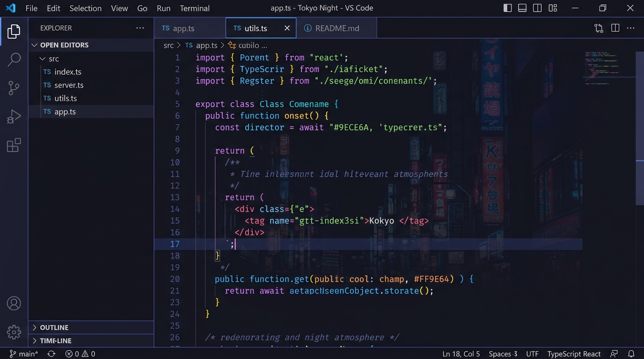Open the customize layout button

click(553, 8)
